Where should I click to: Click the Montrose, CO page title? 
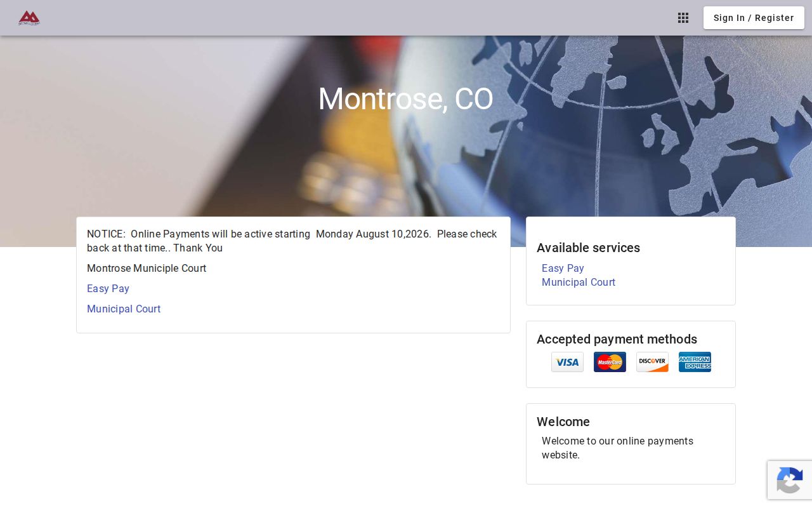pos(405,99)
